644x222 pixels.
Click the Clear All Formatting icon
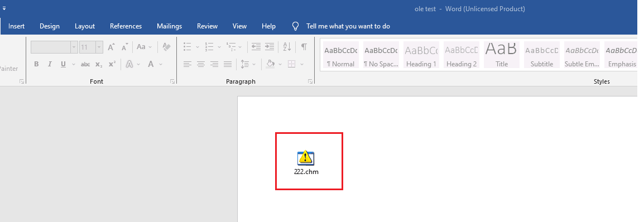(166, 47)
